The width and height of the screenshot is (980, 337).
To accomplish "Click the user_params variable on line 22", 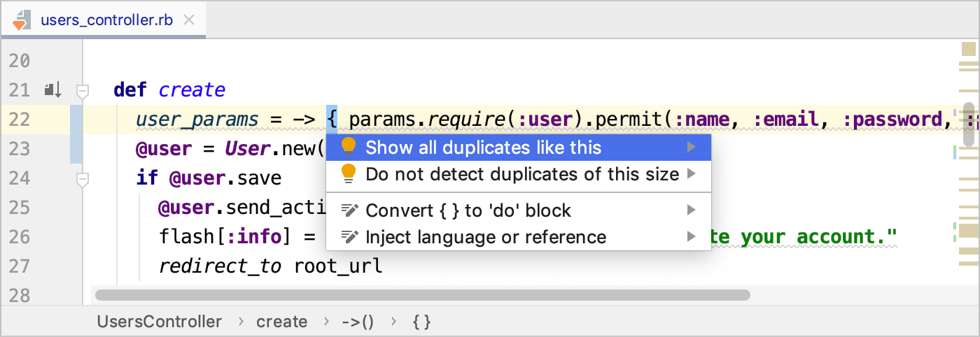I will click(x=196, y=120).
